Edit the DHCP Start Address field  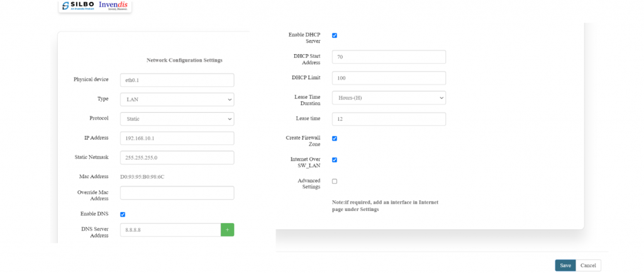pos(388,57)
